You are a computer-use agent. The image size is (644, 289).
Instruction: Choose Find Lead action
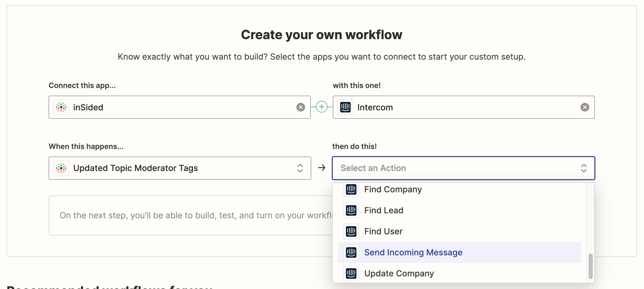tap(460, 210)
